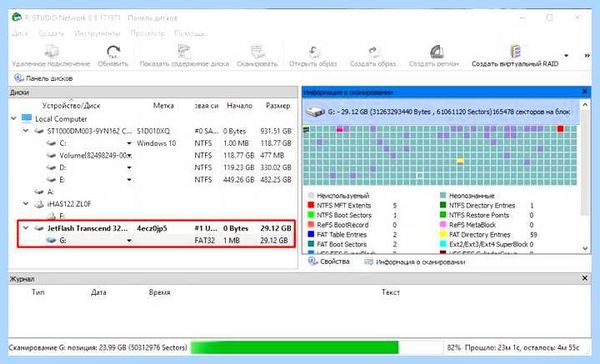Open the E: partition dropdown arrow

(129, 180)
